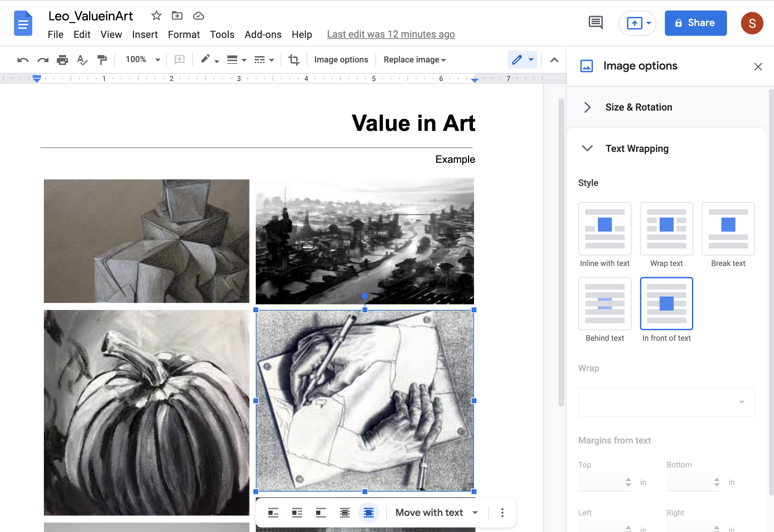Open the Insert menu
The height and width of the screenshot is (532, 774).
coord(145,34)
